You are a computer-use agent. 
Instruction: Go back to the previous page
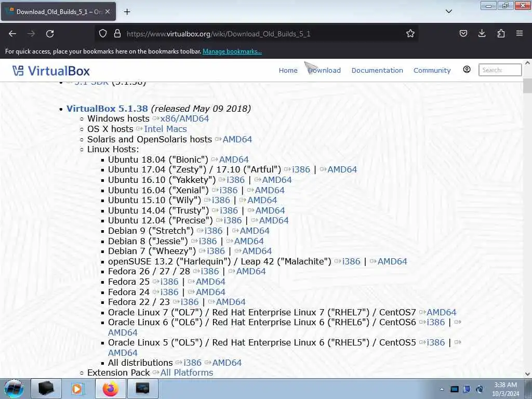tap(12, 34)
